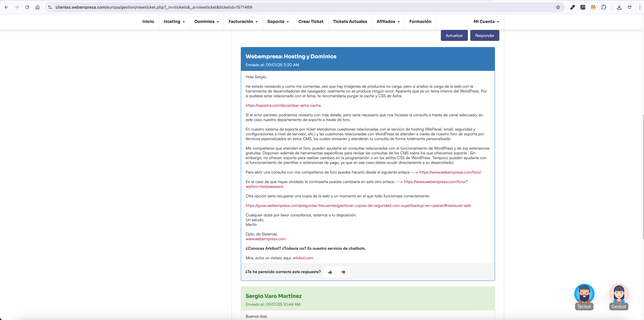Open the browser downloads icon
This screenshot has width=644, height=320.
(619, 7)
